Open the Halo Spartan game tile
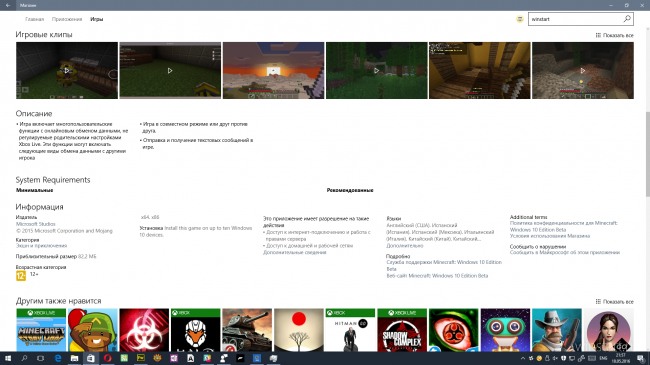 195,330
